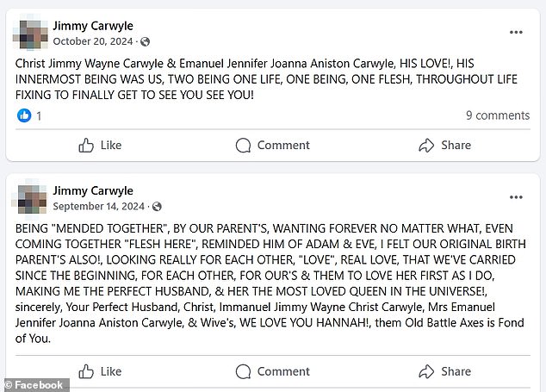Open the 9 comments link
Screen dimensions: 546x392
coord(497,115)
